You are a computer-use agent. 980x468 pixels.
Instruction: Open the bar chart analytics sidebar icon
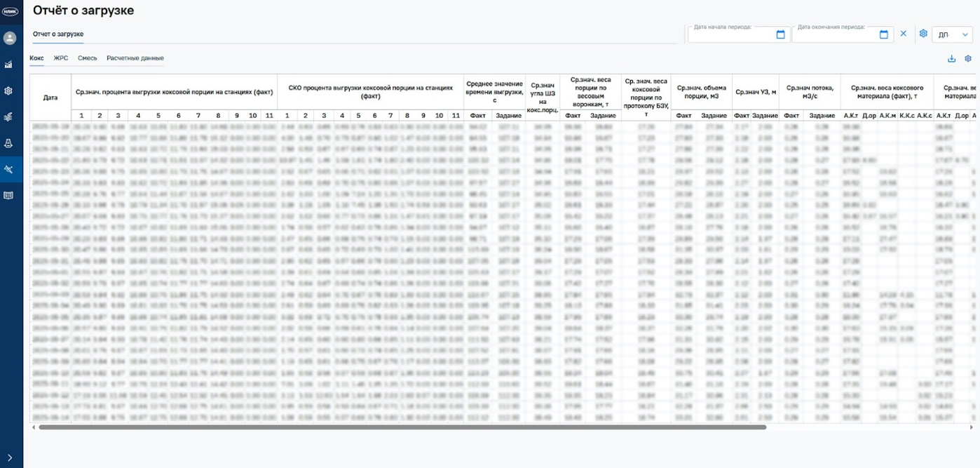[8, 65]
